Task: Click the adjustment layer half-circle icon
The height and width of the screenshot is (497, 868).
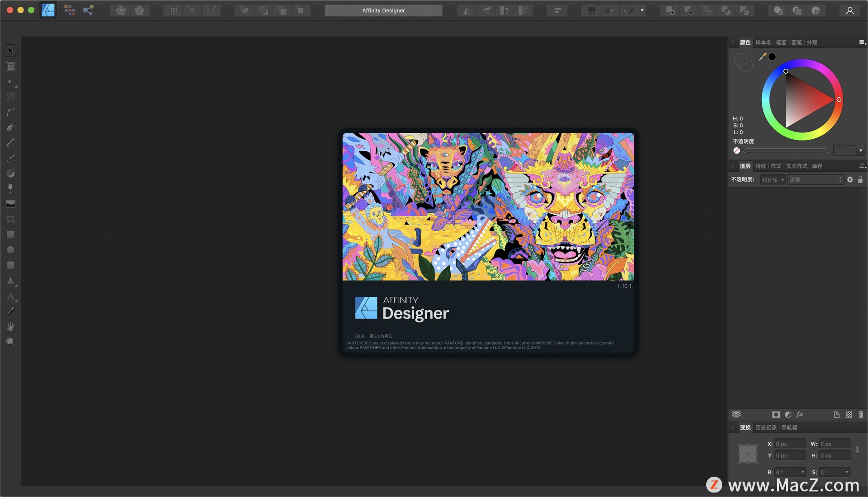Action: tap(788, 414)
